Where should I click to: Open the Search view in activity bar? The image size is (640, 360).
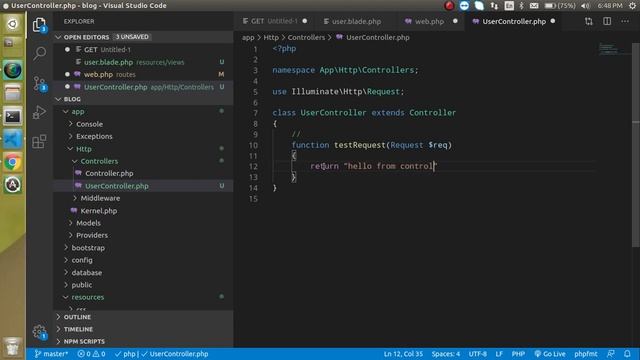click(x=40, y=53)
